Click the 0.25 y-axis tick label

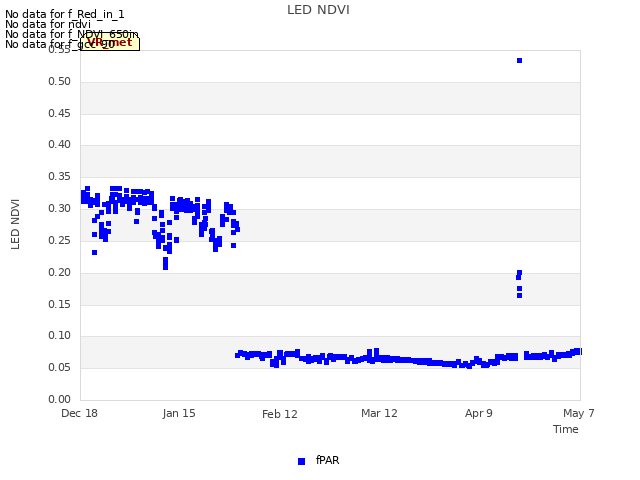tap(59, 240)
